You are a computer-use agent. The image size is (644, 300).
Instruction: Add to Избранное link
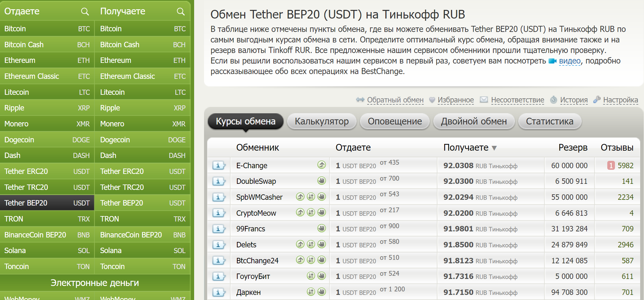(456, 100)
